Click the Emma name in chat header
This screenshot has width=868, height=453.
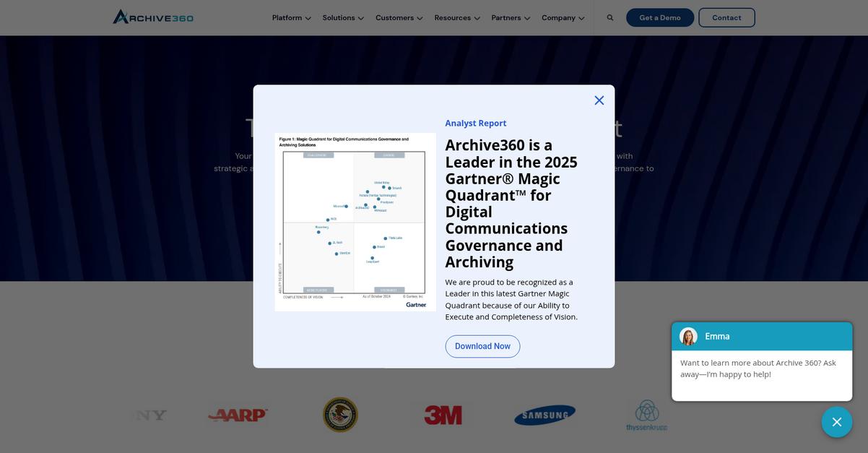[717, 337]
